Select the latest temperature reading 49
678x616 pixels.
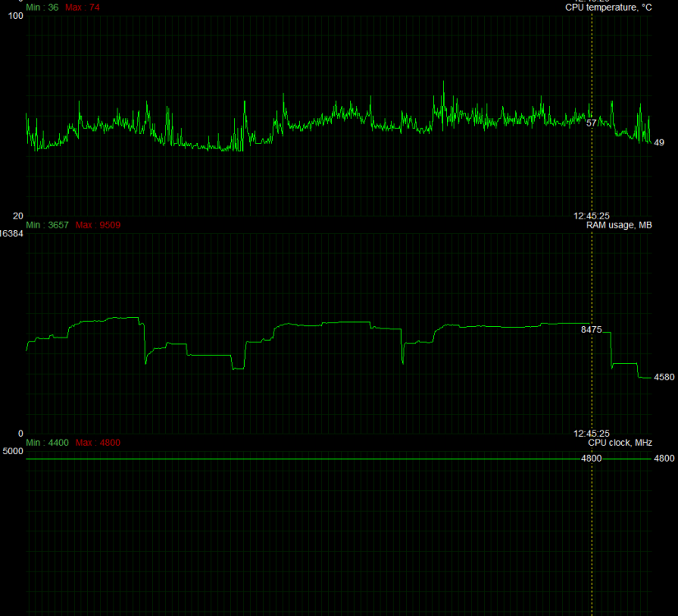[x=660, y=144]
